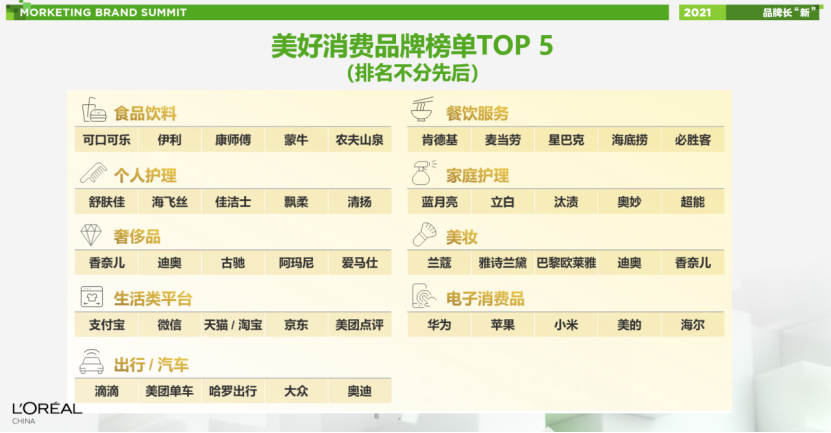Click the 品牌长“新” header text
The image size is (831, 433).
point(790,13)
